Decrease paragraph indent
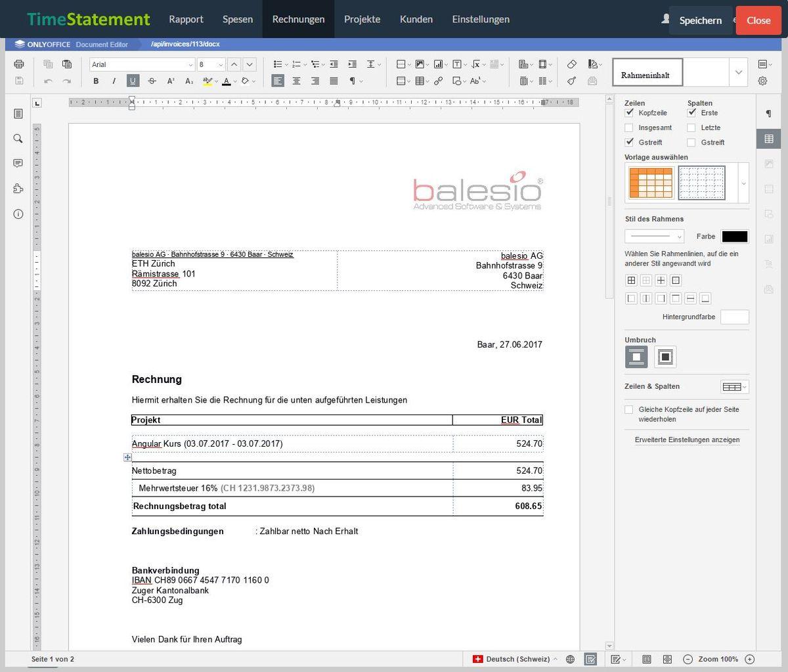The image size is (788, 672). [x=334, y=64]
